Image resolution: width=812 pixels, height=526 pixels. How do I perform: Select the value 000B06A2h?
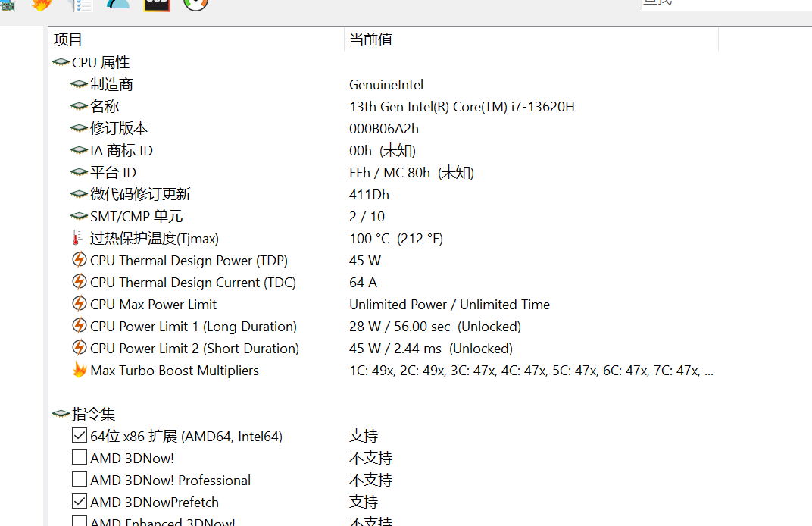click(x=384, y=129)
